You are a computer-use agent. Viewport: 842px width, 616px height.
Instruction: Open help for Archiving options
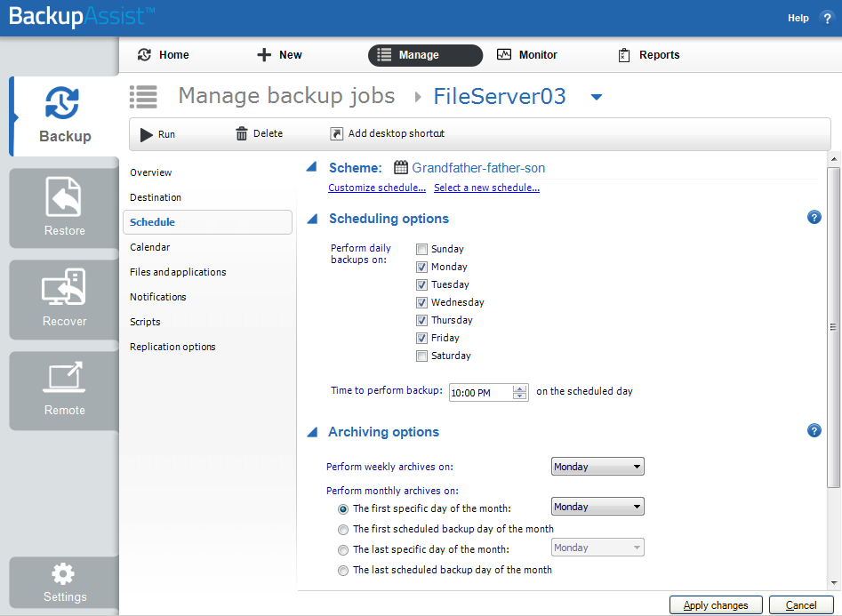point(814,431)
